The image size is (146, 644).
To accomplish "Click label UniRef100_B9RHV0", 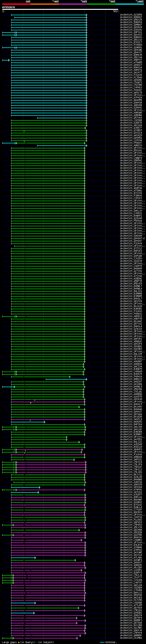I will coord(131,37).
